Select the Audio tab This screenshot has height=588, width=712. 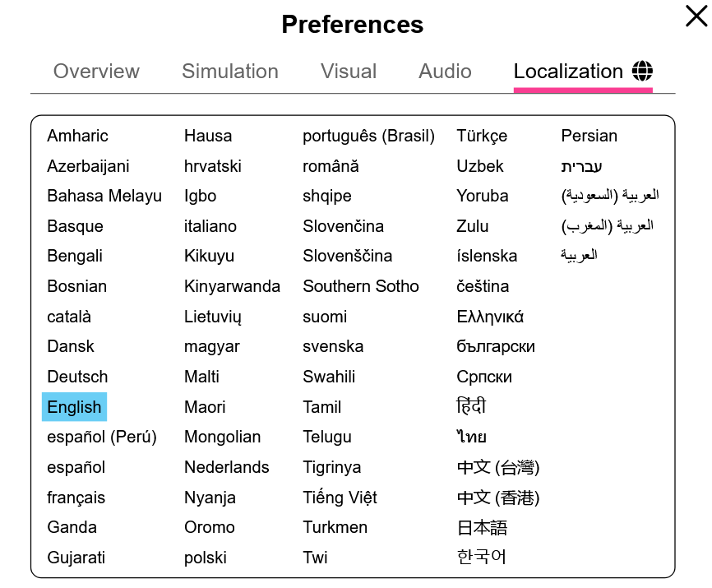445,72
